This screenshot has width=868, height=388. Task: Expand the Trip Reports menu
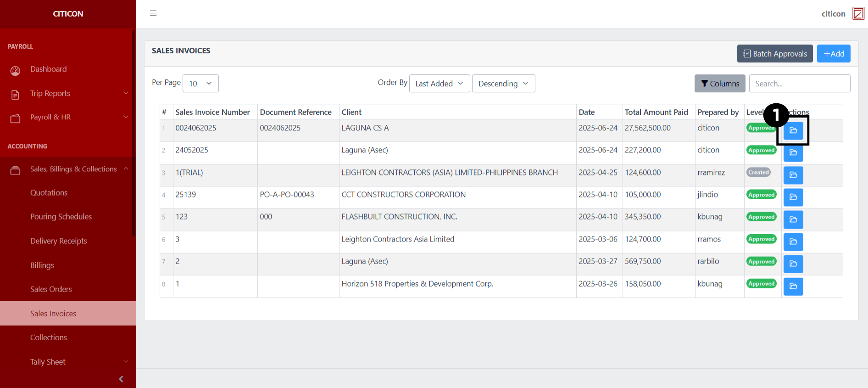[x=68, y=93]
